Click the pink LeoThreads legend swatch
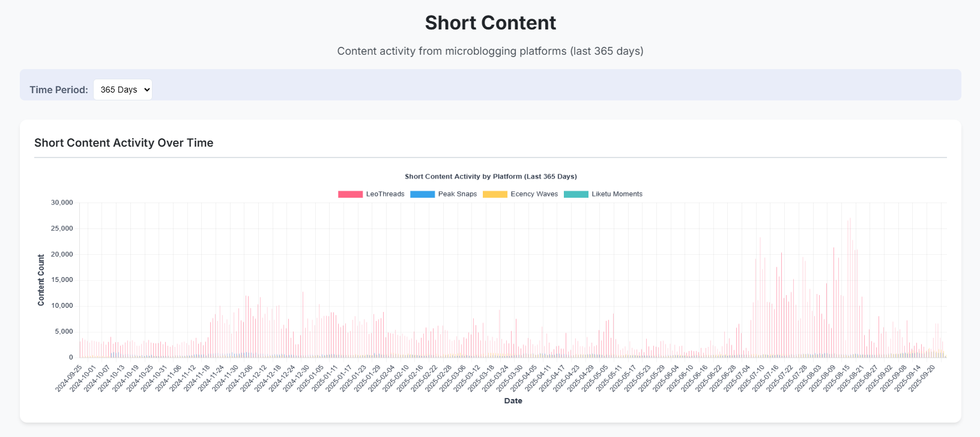The image size is (980, 437). (x=350, y=194)
